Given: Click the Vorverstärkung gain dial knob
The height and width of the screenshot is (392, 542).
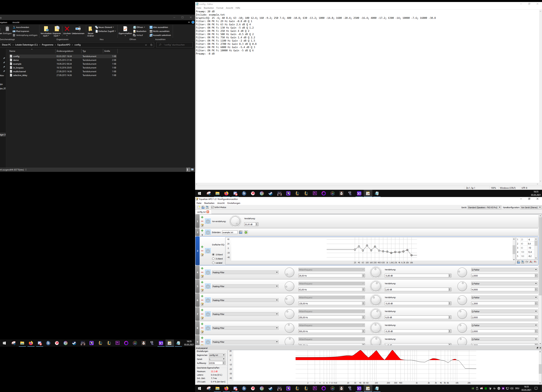Looking at the screenshot, I should click(x=235, y=221).
